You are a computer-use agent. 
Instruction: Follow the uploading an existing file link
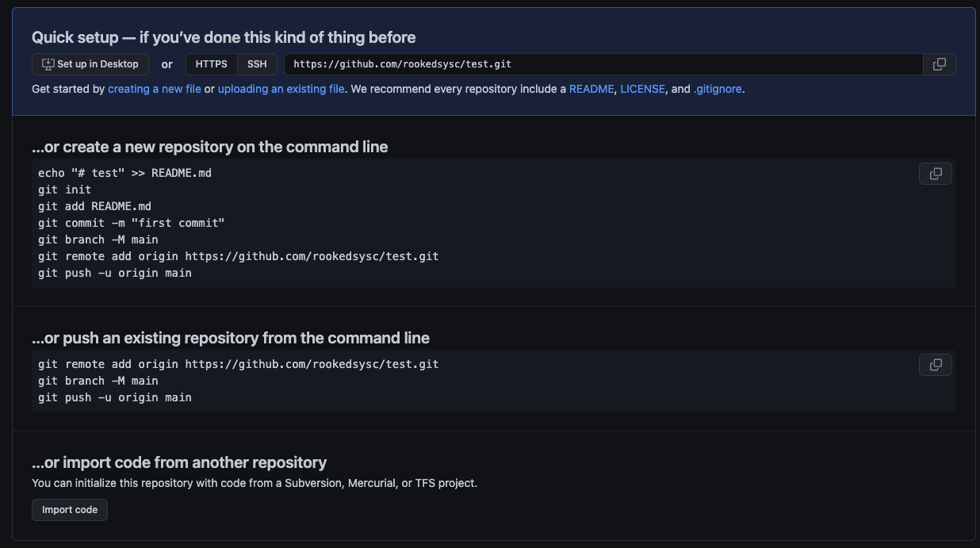[281, 89]
